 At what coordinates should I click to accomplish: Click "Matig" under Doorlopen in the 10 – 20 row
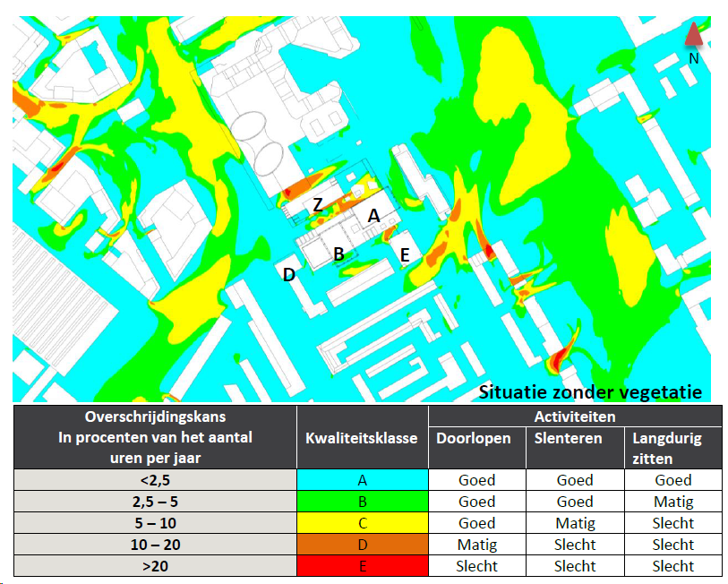pyautogui.click(x=477, y=545)
